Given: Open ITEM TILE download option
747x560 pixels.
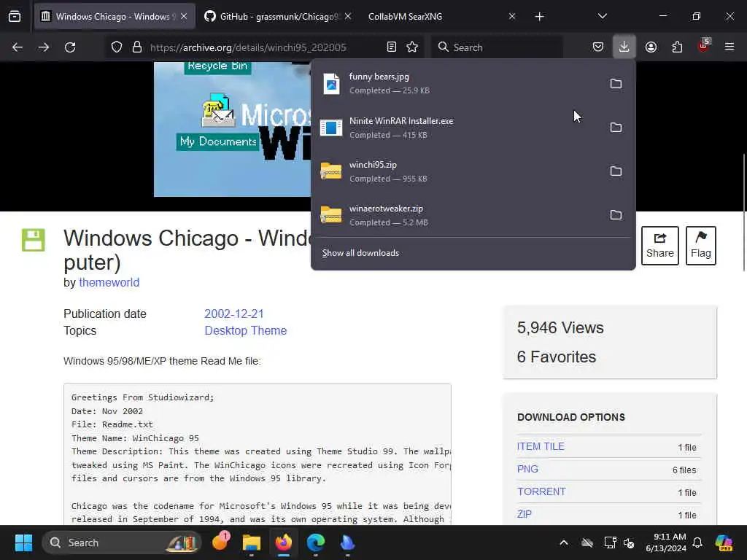Looking at the screenshot, I should [x=541, y=447].
